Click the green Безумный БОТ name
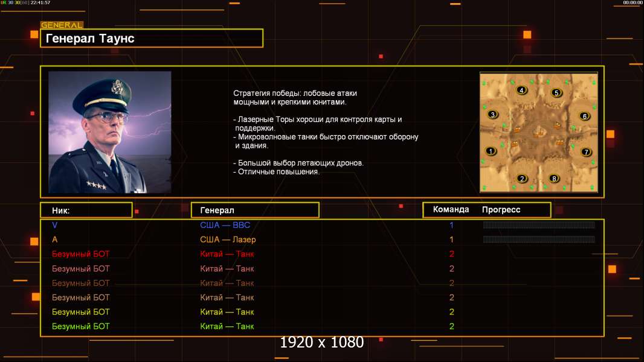The image size is (644, 362). [80, 326]
